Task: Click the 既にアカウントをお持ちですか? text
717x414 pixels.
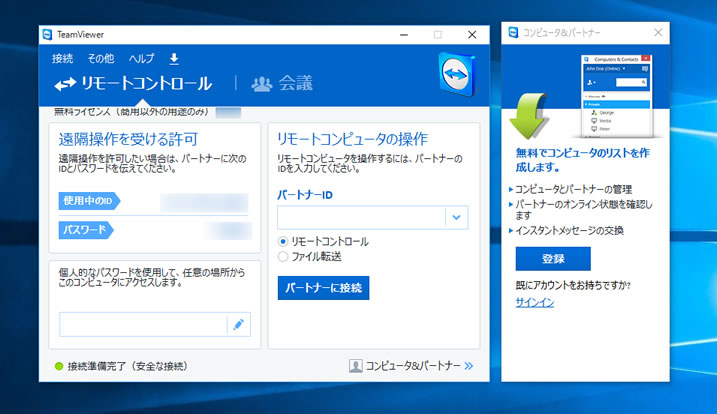Action: tap(573, 285)
